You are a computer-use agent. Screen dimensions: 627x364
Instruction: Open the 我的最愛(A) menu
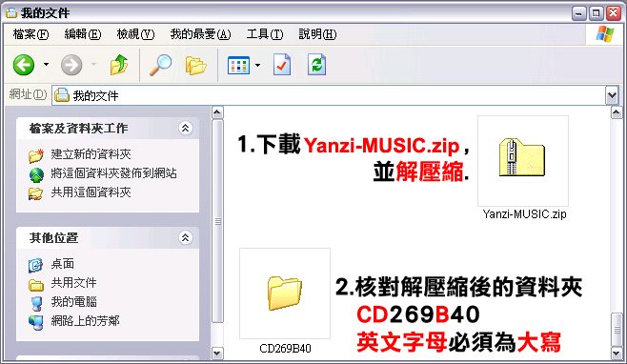click(200, 34)
